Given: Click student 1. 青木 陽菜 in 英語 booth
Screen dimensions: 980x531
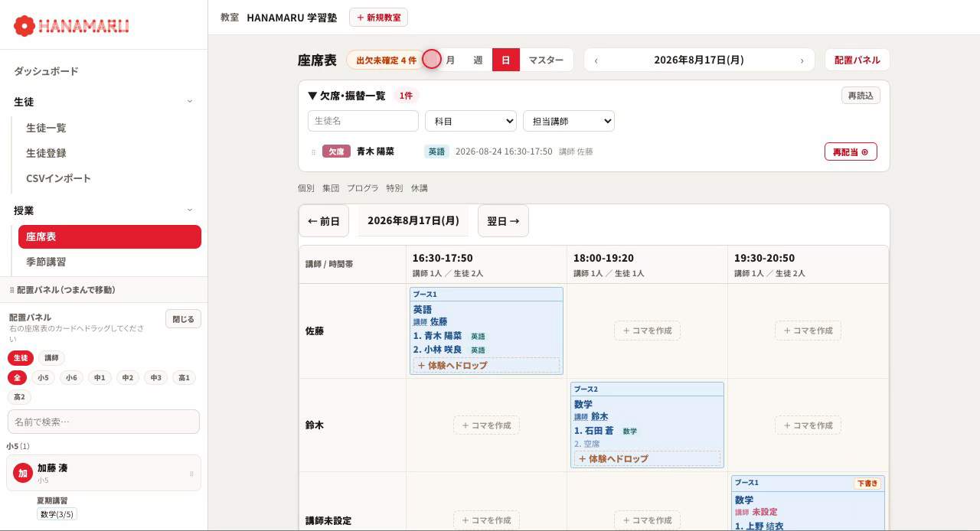Looking at the screenshot, I should pyautogui.click(x=437, y=336).
